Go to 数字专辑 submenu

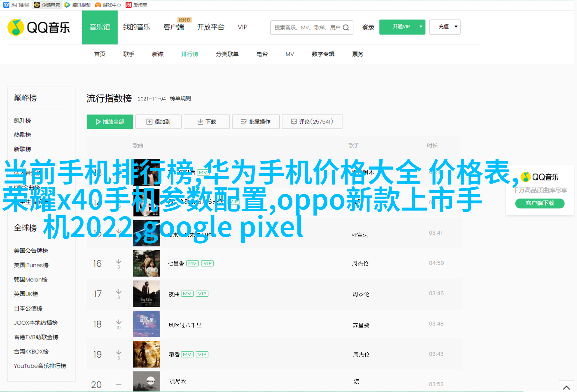pos(323,54)
